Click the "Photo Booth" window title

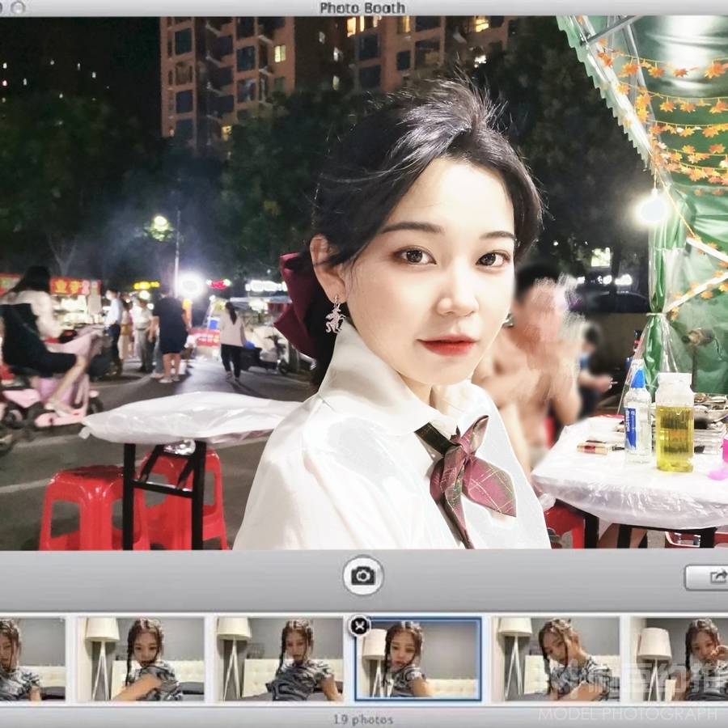point(362,8)
